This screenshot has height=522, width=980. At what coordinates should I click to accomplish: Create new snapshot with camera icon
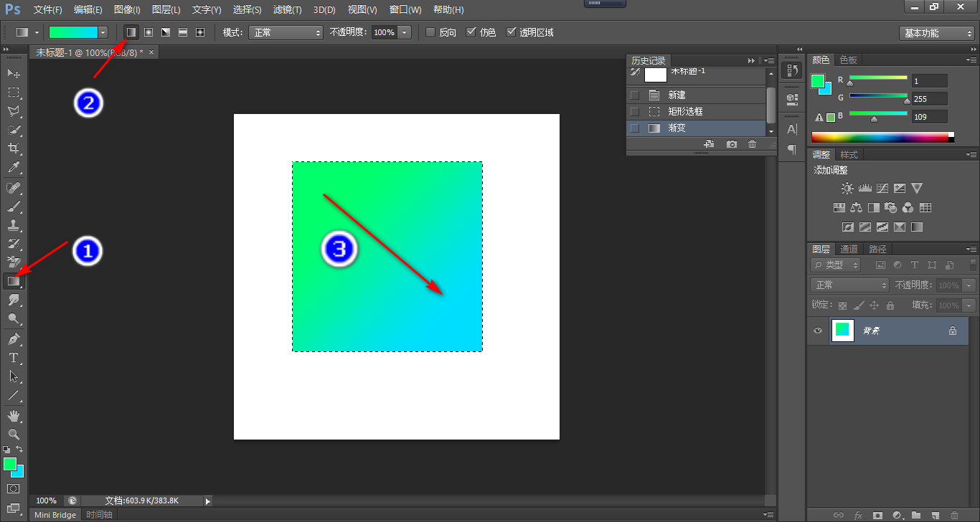[x=731, y=144]
